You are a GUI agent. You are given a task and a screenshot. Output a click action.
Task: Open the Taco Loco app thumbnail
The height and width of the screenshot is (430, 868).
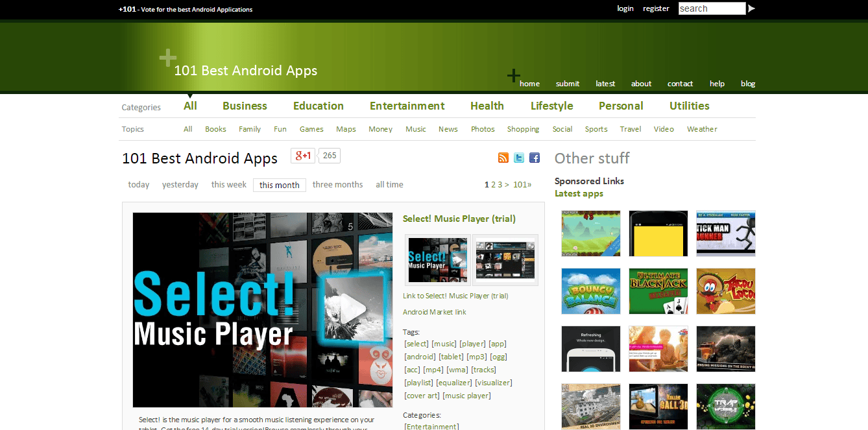tap(726, 291)
